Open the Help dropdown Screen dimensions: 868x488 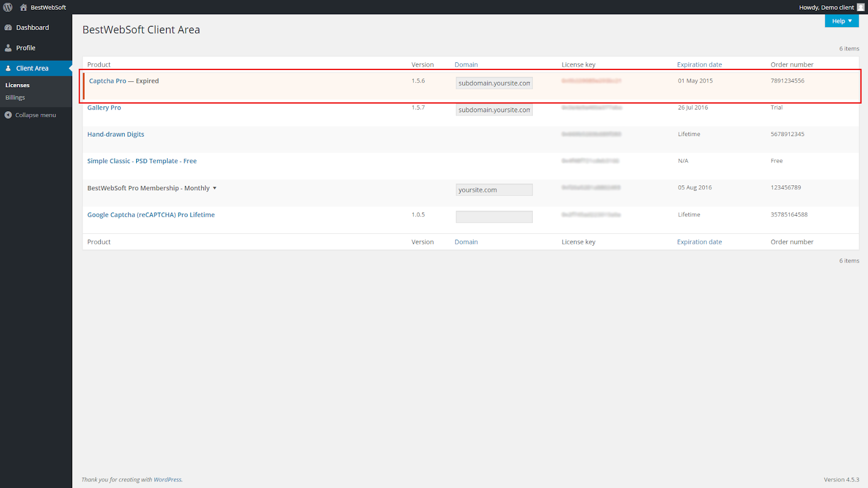pos(841,21)
